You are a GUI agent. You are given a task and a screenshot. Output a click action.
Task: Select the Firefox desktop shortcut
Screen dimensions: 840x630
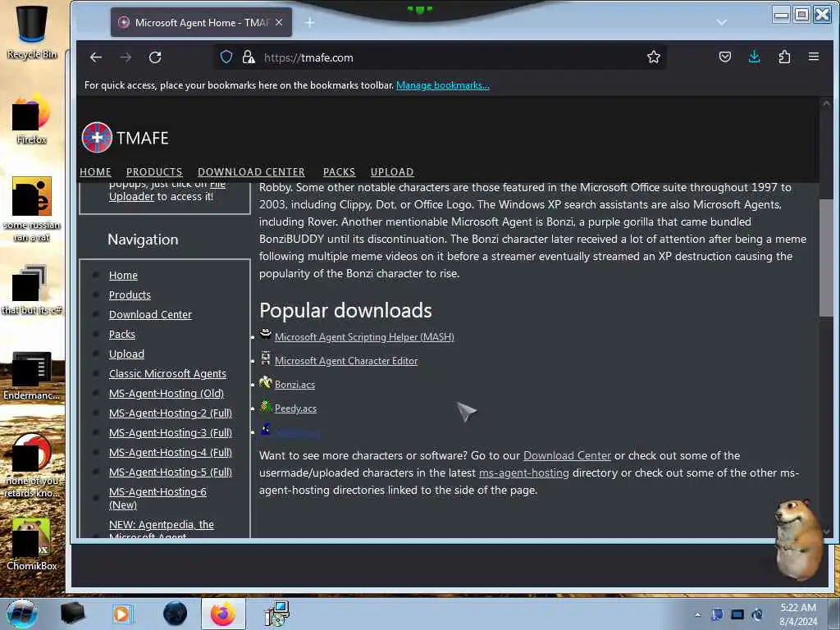(32, 119)
